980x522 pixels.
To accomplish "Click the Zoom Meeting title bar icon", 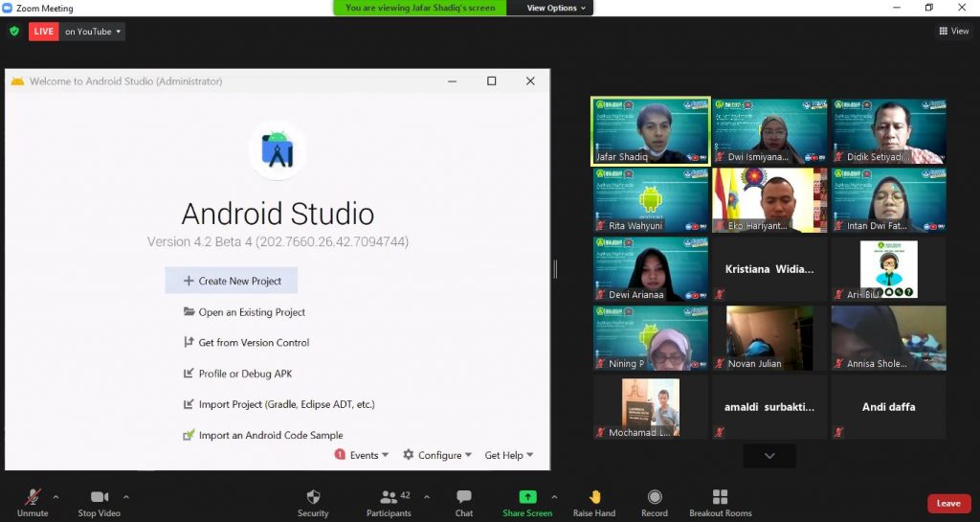I will coord(8,8).
